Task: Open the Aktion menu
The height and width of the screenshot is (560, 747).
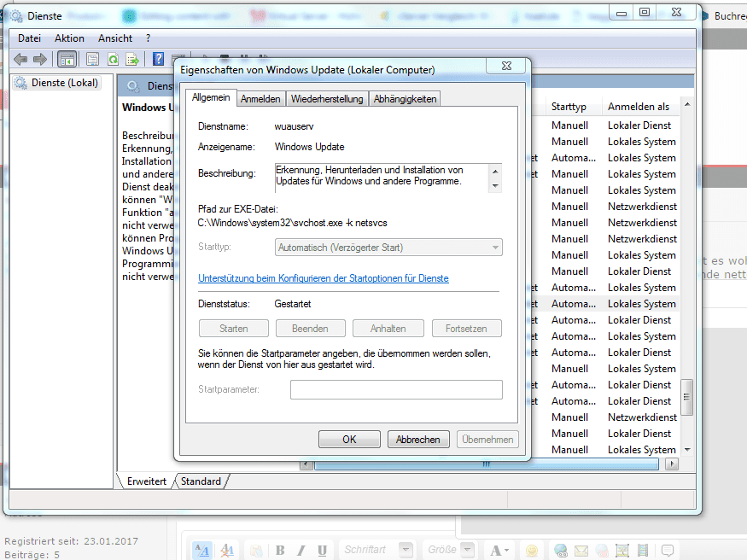Action: click(69, 38)
